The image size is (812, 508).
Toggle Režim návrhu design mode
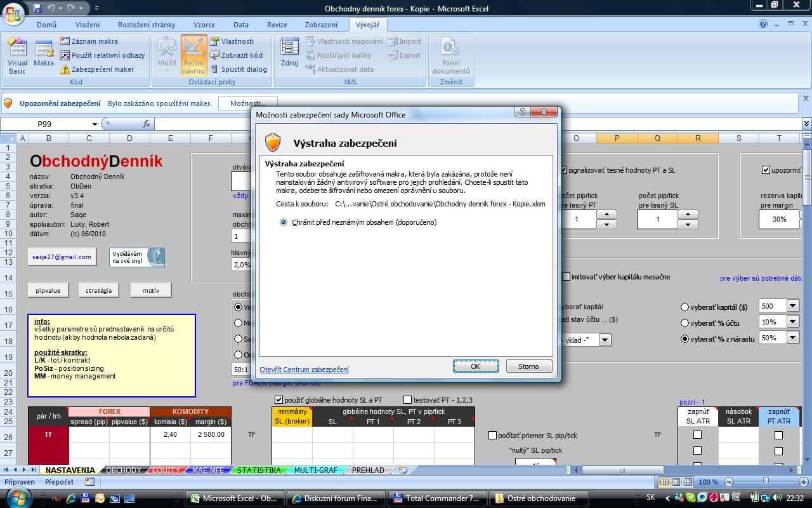click(x=193, y=56)
